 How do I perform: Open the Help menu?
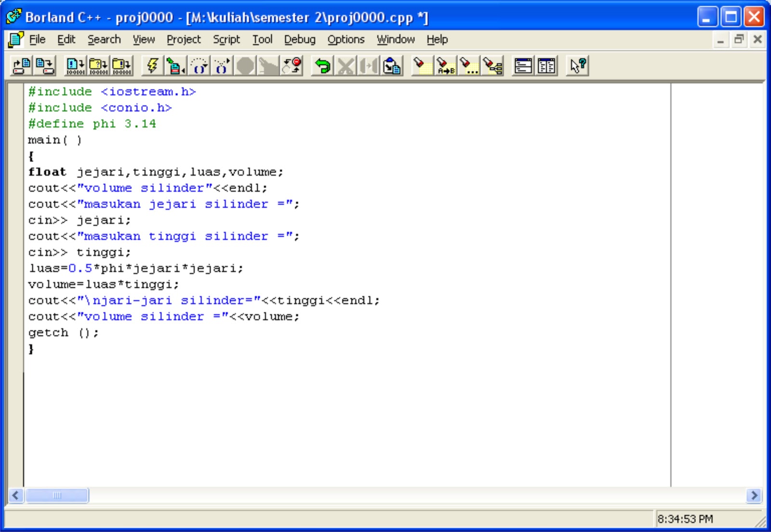[437, 40]
